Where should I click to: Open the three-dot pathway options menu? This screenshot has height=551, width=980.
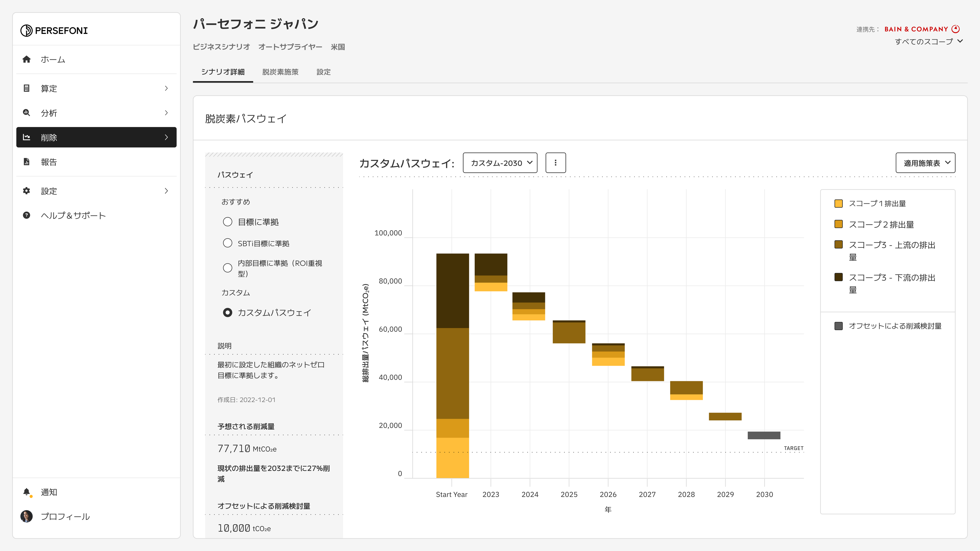tap(555, 163)
